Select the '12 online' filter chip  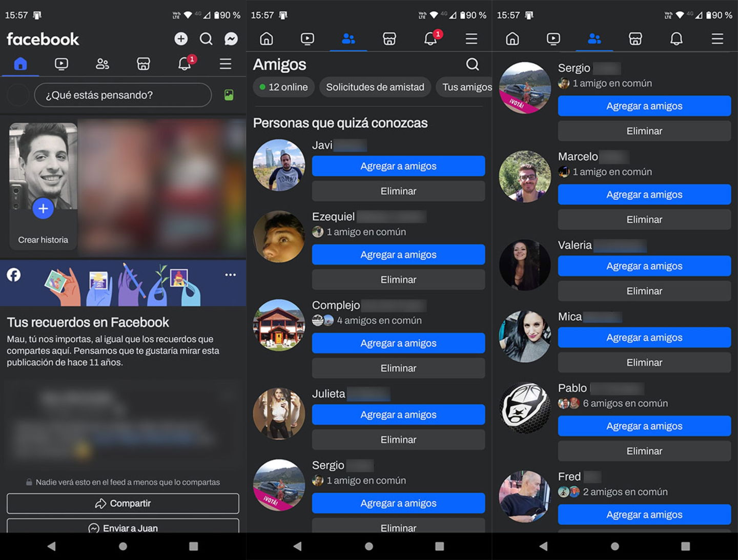point(284,87)
